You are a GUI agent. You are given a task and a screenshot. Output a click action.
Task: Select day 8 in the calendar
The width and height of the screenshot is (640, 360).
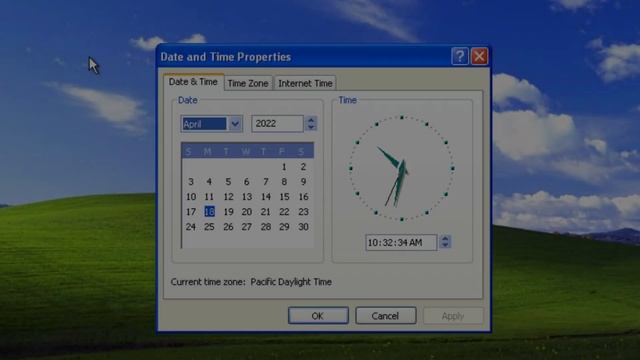[x=284, y=182]
